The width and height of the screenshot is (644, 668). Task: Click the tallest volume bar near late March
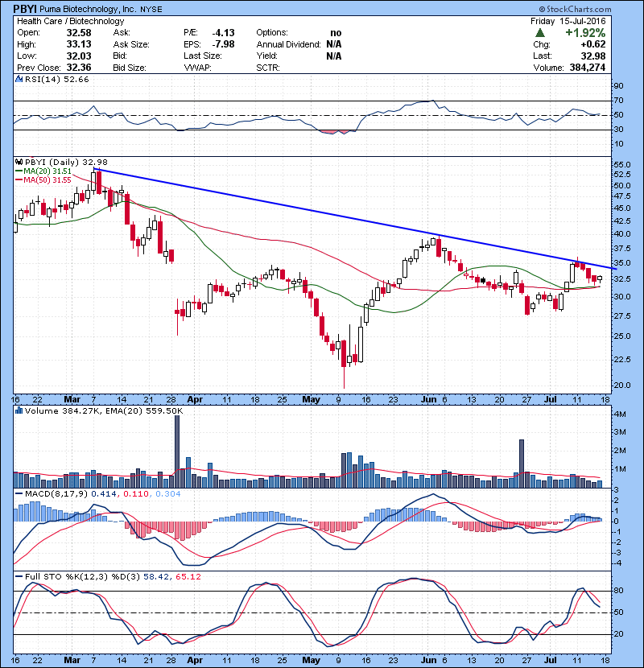pyautogui.click(x=177, y=452)
